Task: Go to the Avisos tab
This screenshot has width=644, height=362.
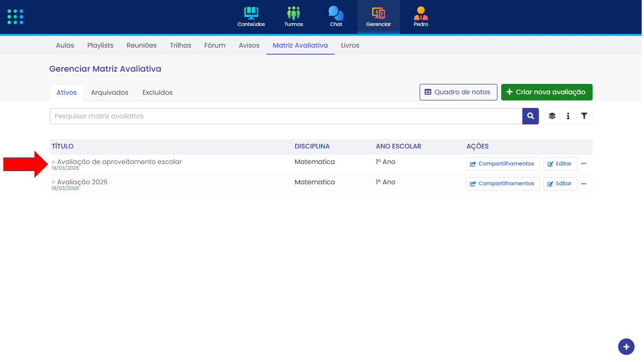Action: tap(249, 45)
